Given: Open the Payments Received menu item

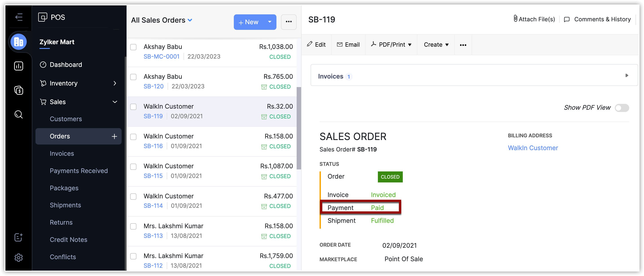Looking at the screenshot, I should click(79, 171).
